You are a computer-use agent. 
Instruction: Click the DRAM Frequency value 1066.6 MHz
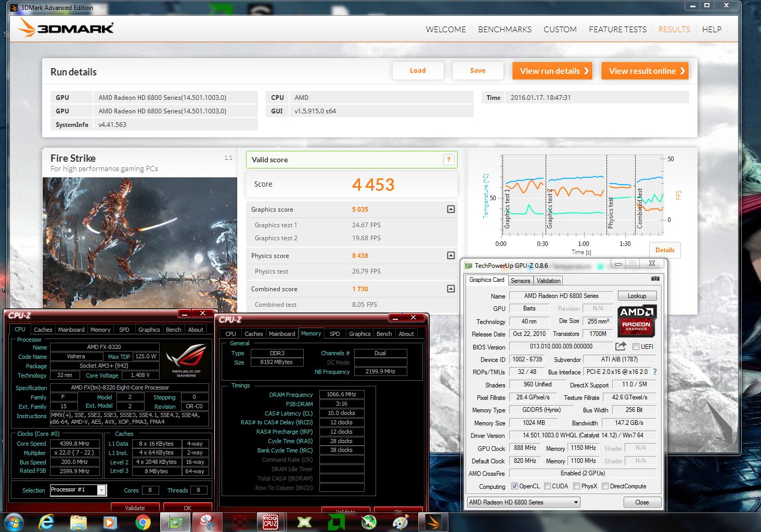(341, 395)
